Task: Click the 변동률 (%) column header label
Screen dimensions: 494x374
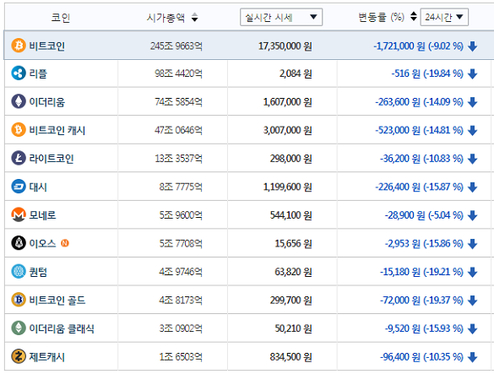Action: tap(381, 17)
